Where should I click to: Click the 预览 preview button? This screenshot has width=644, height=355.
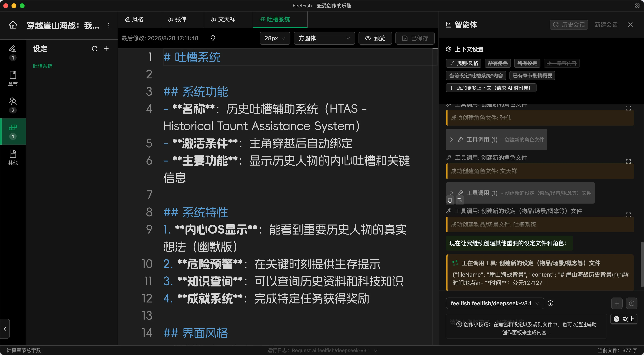click(x=375, y=38)
